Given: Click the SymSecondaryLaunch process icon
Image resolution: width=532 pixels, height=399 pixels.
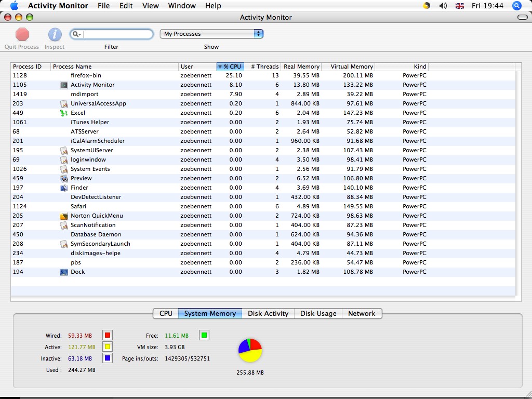Looking at the screenshot, I should click(64, 244).
